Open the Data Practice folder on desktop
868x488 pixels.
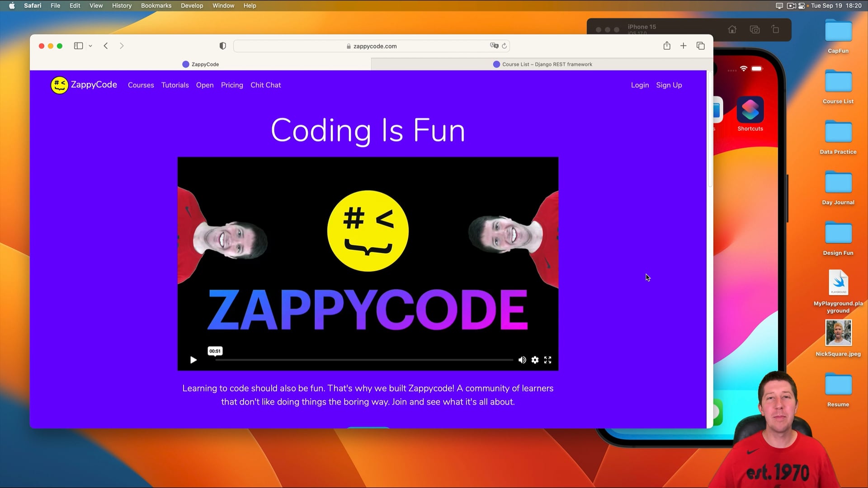838,137
